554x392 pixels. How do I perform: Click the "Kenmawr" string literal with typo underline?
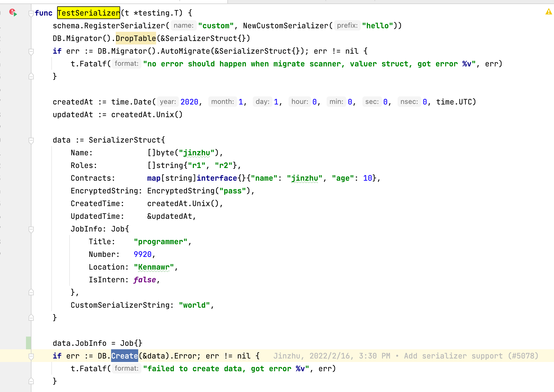point(154,267)
